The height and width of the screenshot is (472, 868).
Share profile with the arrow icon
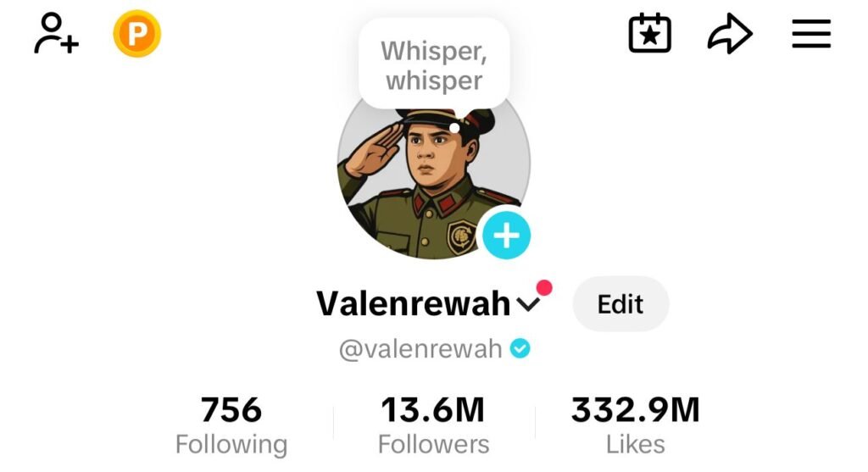click(x=730, y=34)
